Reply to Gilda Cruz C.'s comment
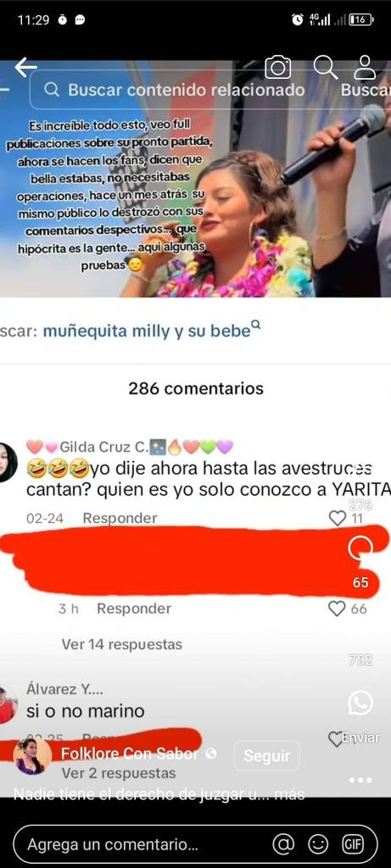 coord(120,518)
